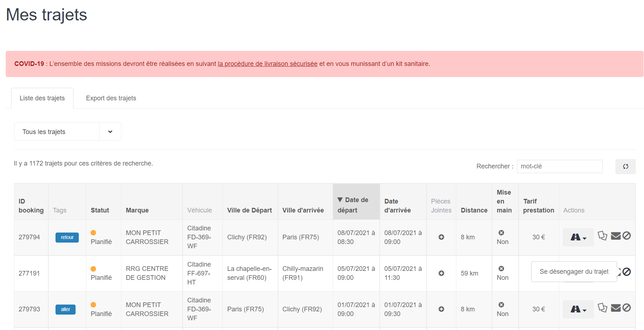The height and width of the screenshot is (330, 644).
Task: Click envelope icon in booking 279793 row
Action: (616, 308)
